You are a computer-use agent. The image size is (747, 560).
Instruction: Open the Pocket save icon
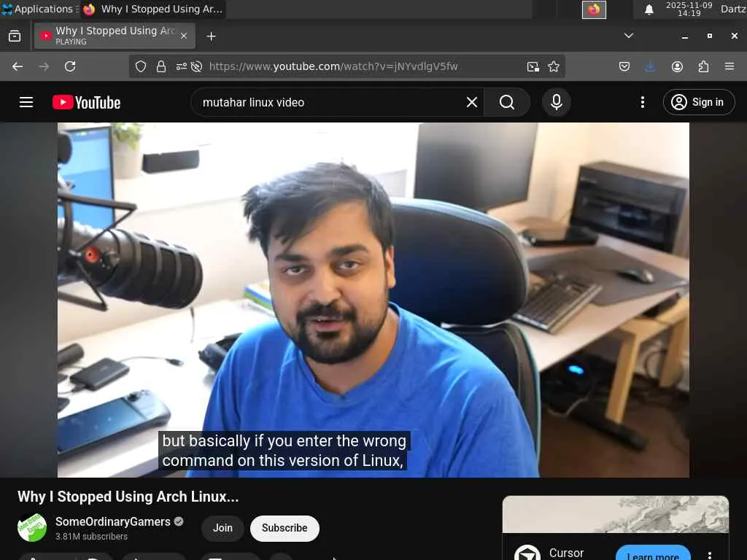(624, 66)
